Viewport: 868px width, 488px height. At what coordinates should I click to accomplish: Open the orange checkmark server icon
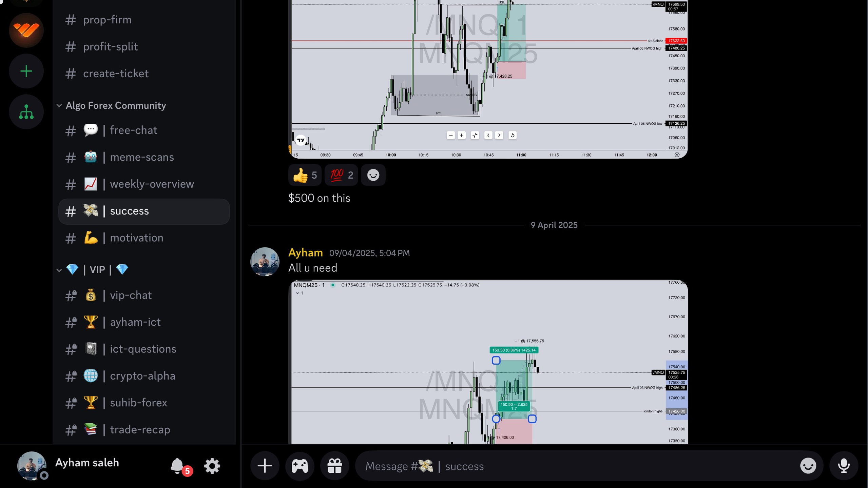(x=26, y=30)
